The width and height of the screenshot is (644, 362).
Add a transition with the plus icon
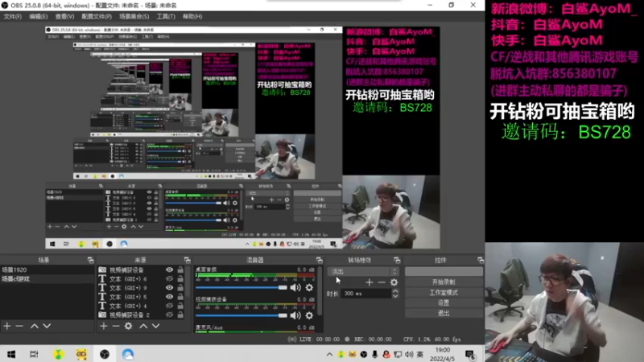coord(369,282)
